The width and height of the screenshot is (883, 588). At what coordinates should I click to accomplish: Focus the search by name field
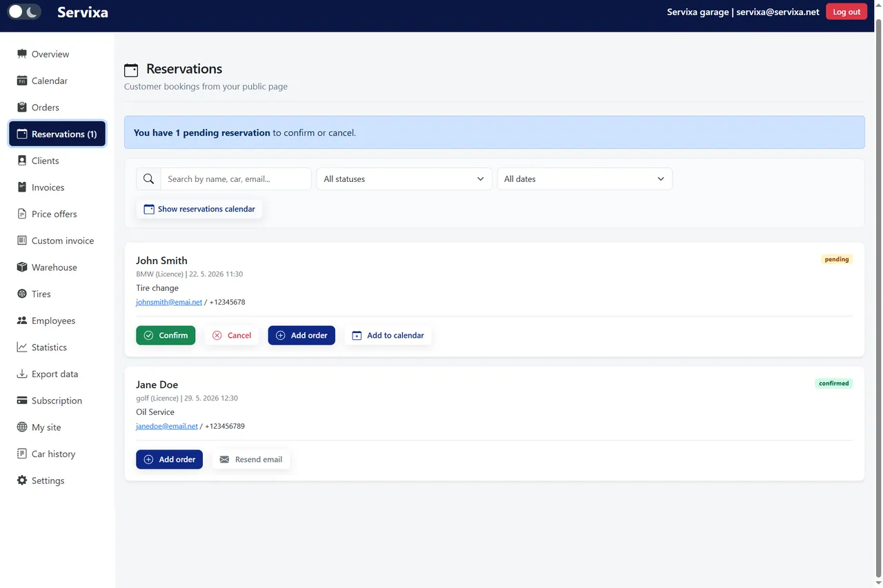point(236,179)
